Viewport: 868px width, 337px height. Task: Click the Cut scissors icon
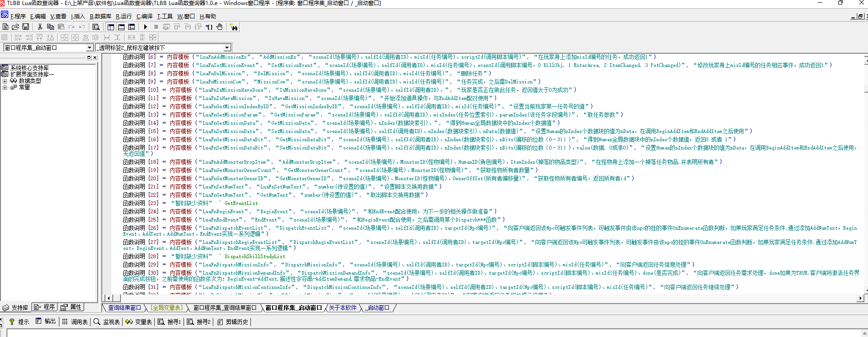[x=40, y=27]
